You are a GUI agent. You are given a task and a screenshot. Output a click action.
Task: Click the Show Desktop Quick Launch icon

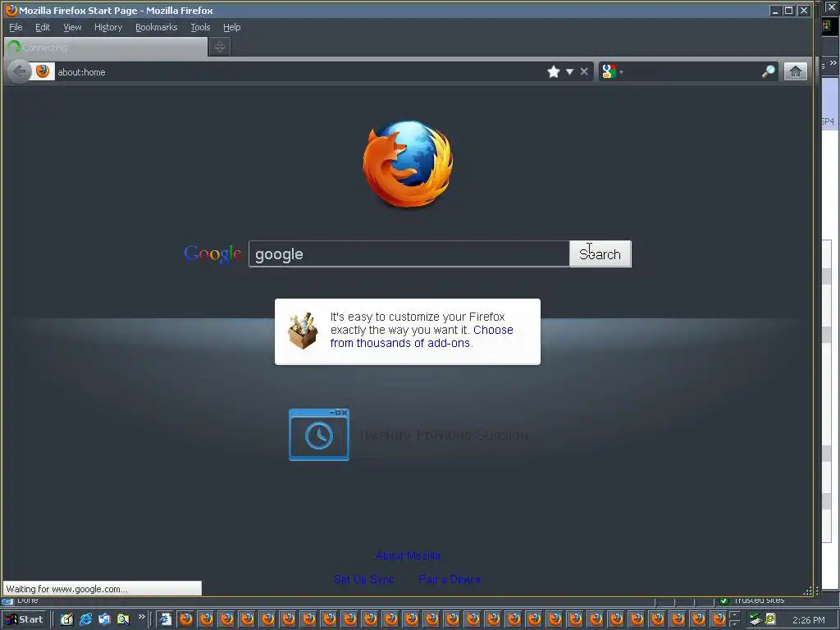pyautogui.click(x=66, y=619)
